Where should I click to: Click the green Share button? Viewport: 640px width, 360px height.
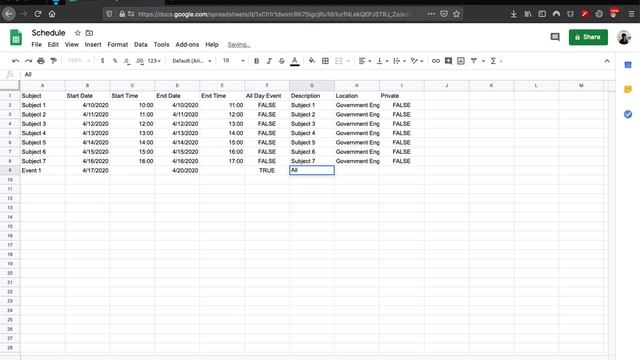tap(588, 37)
